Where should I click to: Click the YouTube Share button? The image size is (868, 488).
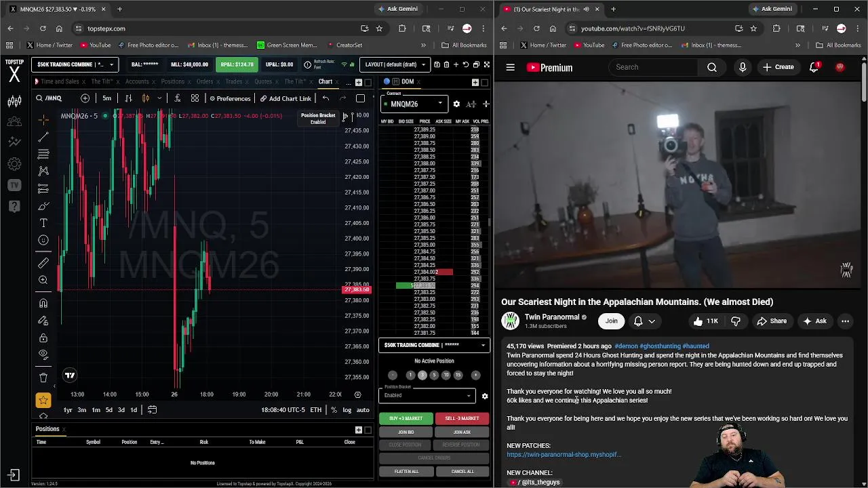point(772,321)
